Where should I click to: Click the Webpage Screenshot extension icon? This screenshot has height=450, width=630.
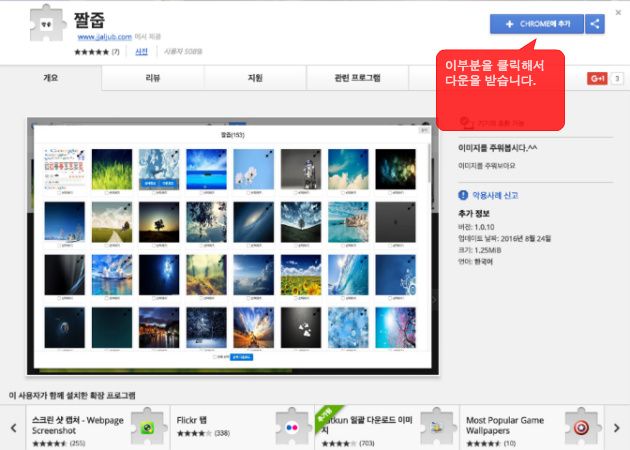click(147, 427)
